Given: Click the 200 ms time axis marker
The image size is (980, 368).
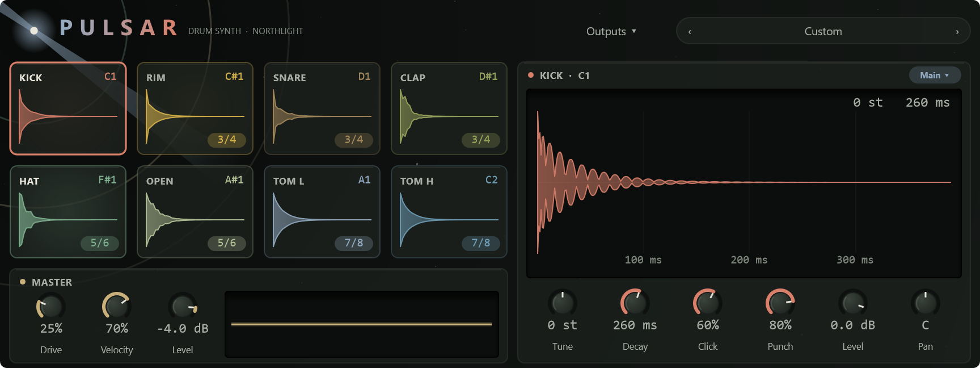Looking at the screenshot, I should [749, 260].
